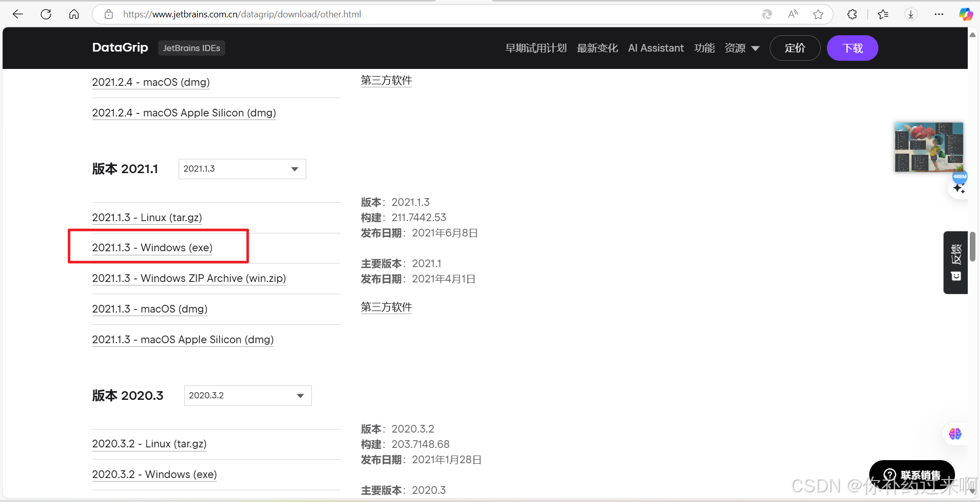Click the 版本 2020.3 heading
Viewport: 980px width, 502px height.
[x=128, y=396]
